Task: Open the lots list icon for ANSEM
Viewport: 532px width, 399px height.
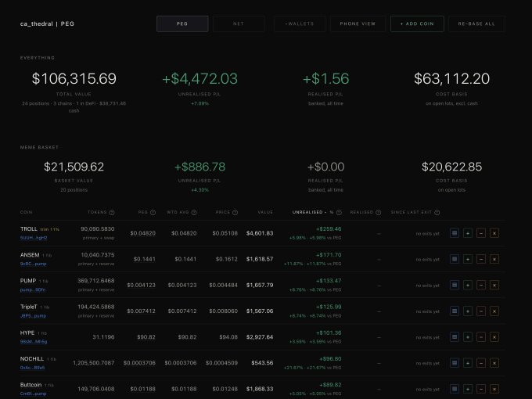Action: pos(455,259)
